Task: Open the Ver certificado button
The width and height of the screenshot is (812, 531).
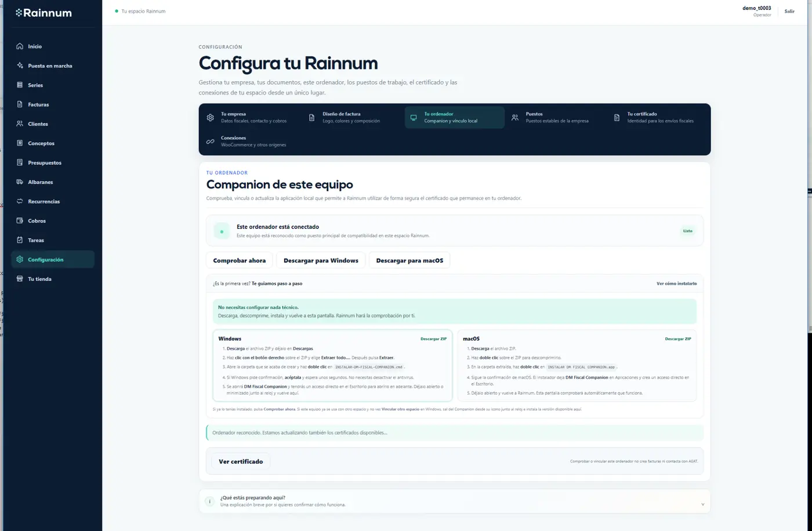Action: click(241, 462)
